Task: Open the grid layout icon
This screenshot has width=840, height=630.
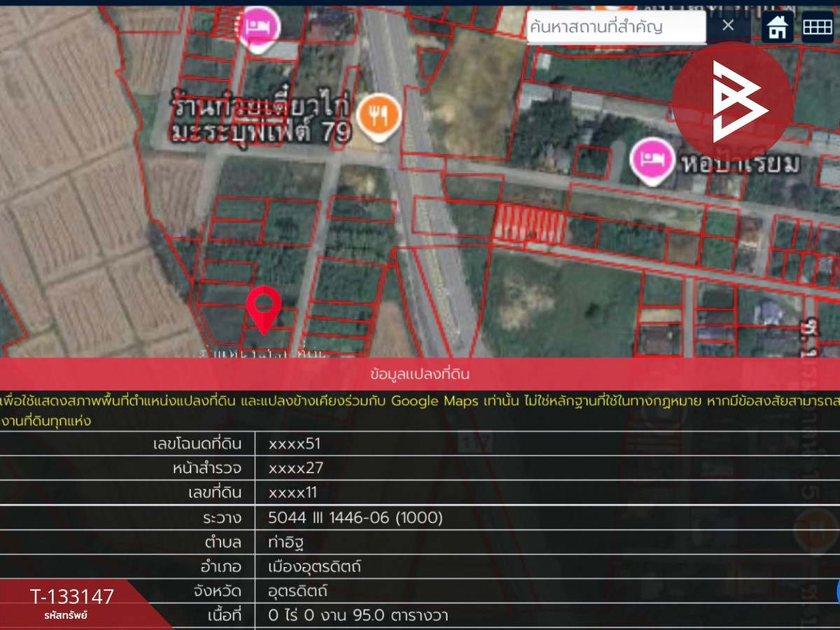Action: 817,27
